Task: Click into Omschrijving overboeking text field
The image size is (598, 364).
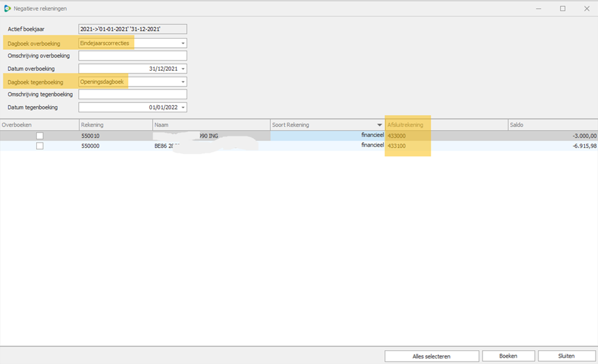Action: 132,56
